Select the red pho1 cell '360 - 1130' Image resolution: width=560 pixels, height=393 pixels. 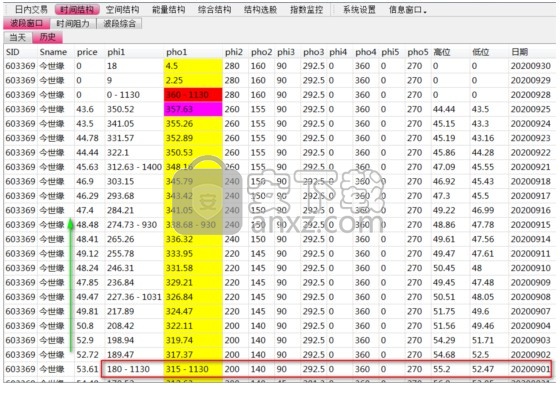tap(193, 95)
